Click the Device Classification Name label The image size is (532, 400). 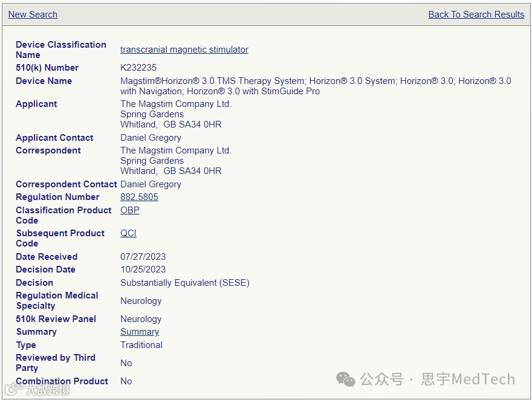pos(60,50)
